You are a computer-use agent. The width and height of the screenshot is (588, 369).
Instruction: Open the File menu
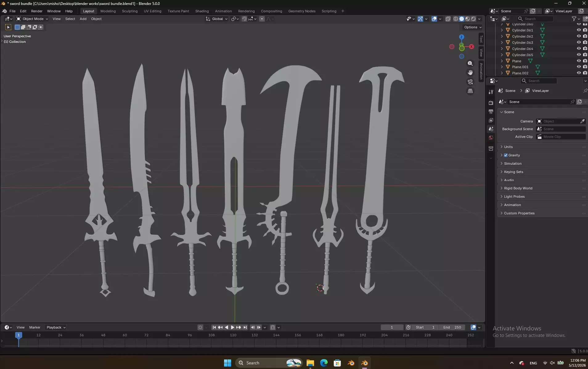(12, 11)
